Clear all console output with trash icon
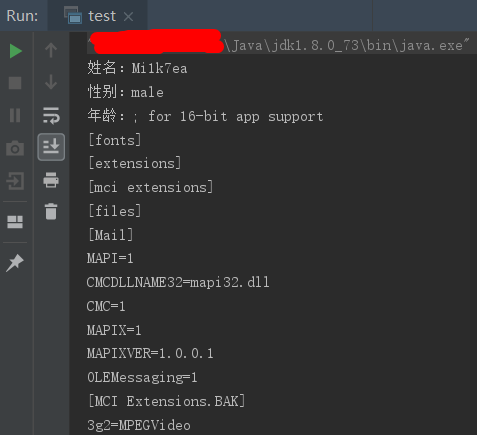 point(51,212)
